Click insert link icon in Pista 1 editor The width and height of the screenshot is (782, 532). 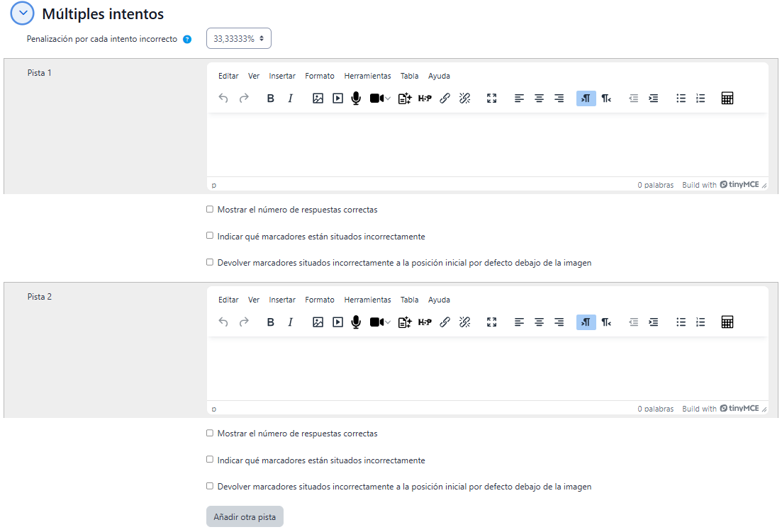click(445, 98)
